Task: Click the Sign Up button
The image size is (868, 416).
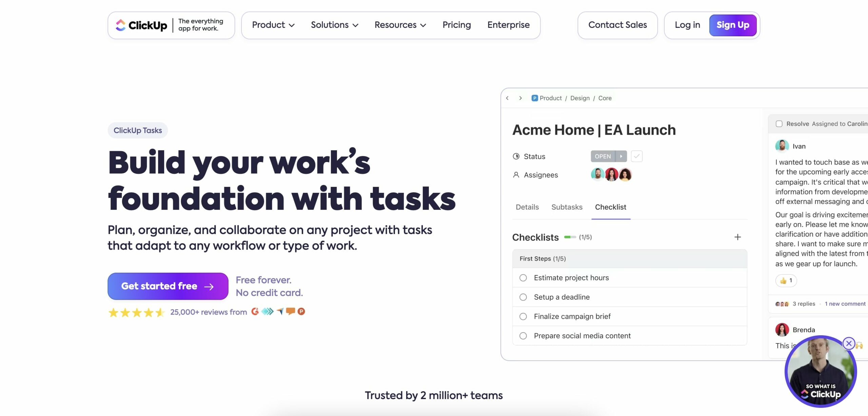Action: (732, 25)
